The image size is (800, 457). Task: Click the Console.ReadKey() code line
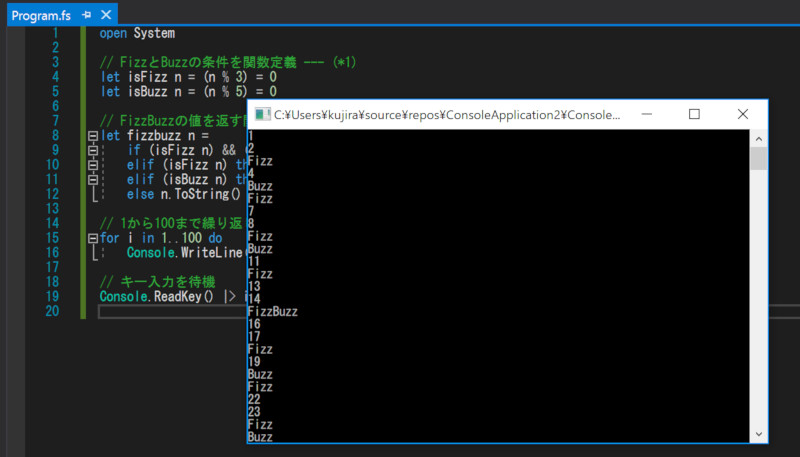point(160,297)
